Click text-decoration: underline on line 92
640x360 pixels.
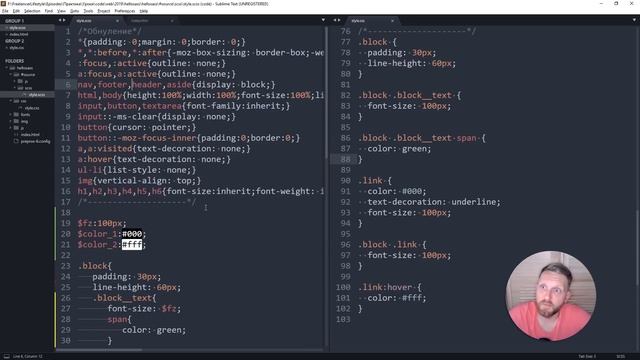coord(433,202)
